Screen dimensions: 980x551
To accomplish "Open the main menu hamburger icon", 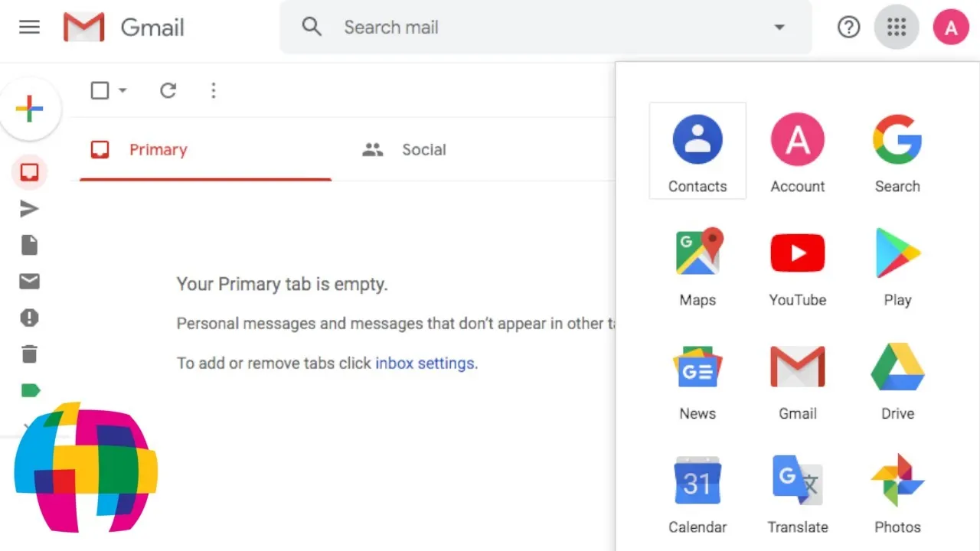I will point(29,28).
